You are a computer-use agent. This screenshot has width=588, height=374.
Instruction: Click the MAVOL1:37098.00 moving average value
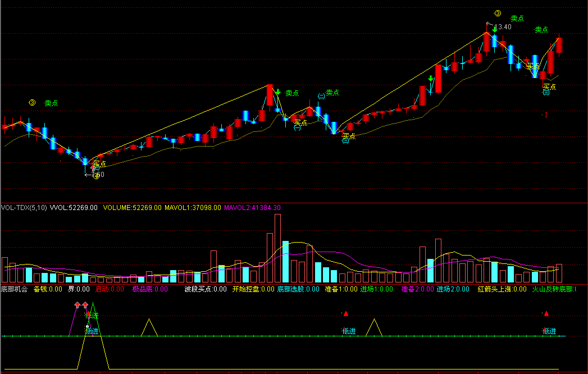coord(193,207)
